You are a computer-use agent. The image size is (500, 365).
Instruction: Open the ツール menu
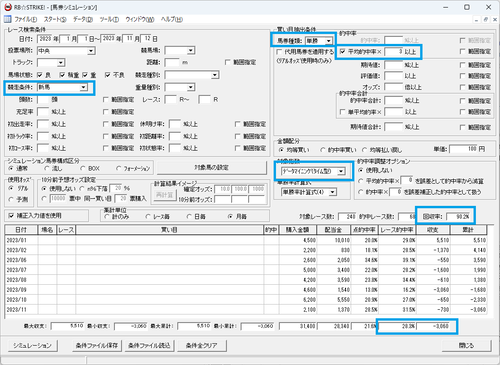point(109,19)
